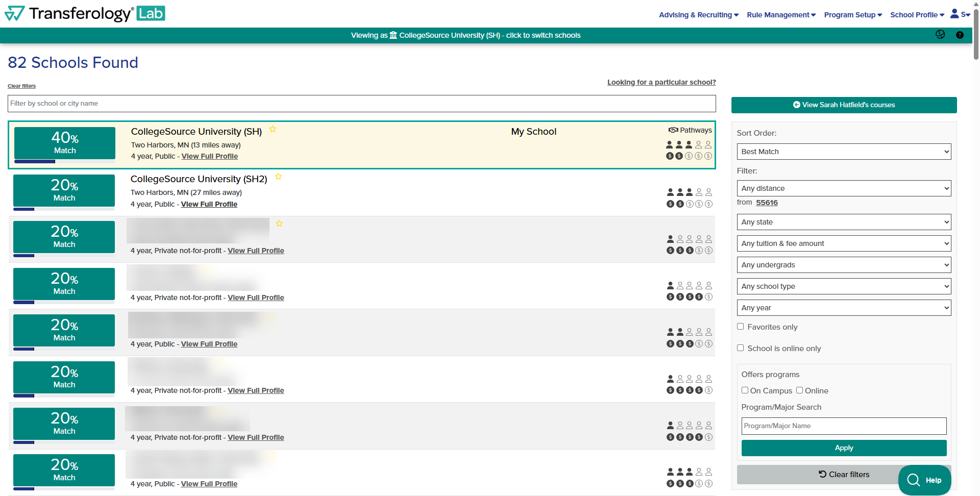Click the Viewing as CollegeSource University banner to switch schools
Viewport: 980px width, 496px height.
(465, 35)
